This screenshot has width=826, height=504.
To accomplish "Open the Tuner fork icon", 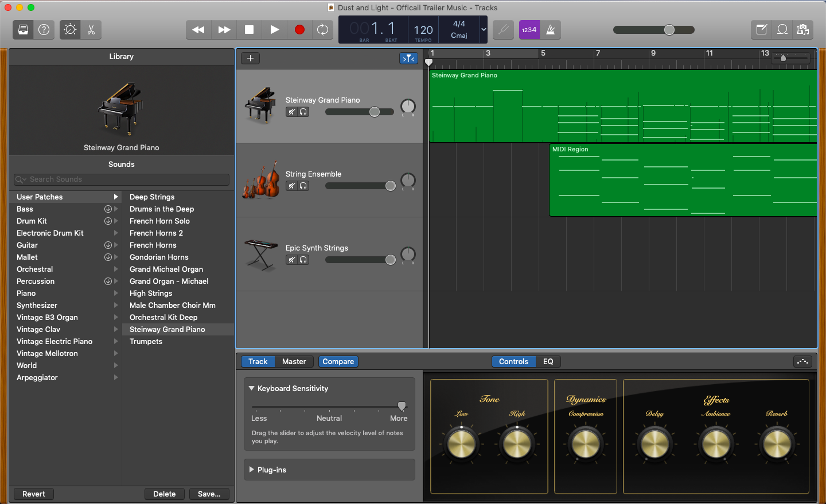I will point(503,30).
